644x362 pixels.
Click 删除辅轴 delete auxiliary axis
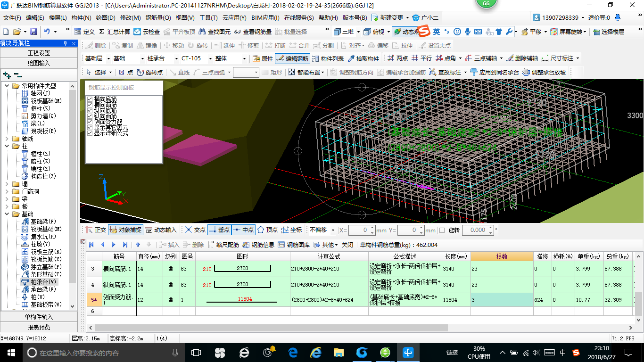click(522, 58)
